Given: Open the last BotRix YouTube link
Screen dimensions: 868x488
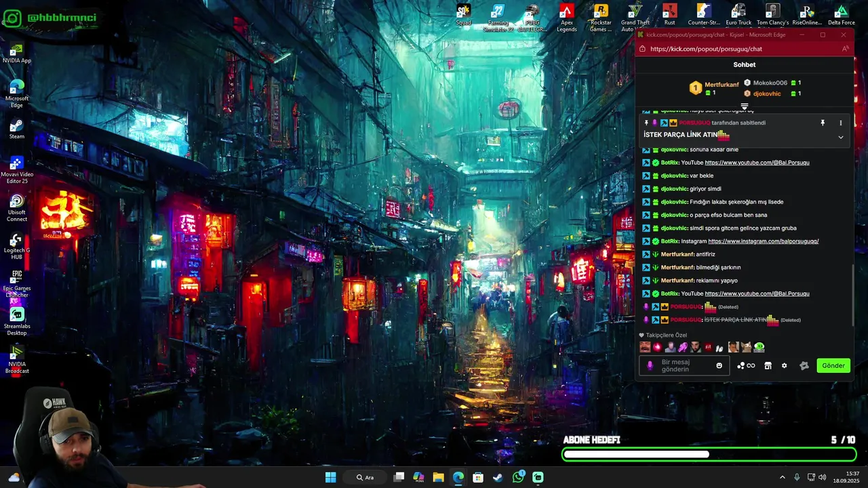Looking at the screenshot, I should [757, 293].
